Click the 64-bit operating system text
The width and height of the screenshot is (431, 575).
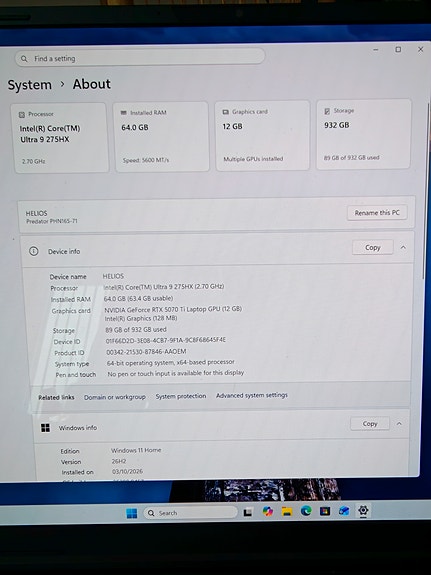(171, 362)
